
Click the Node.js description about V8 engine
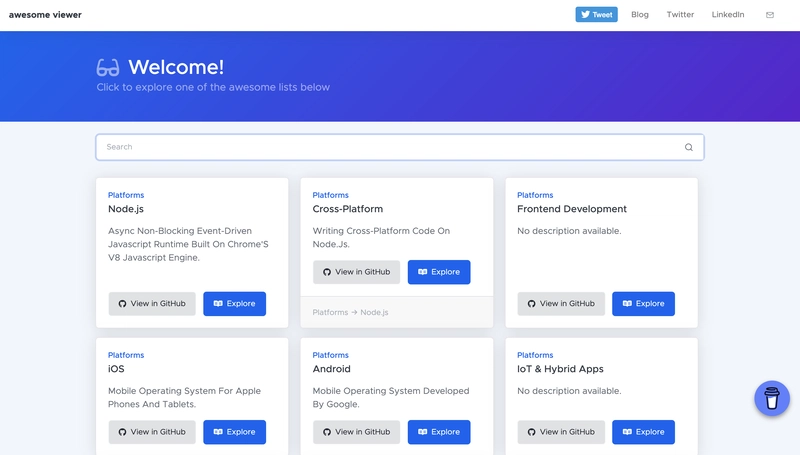tap(188, 244)
